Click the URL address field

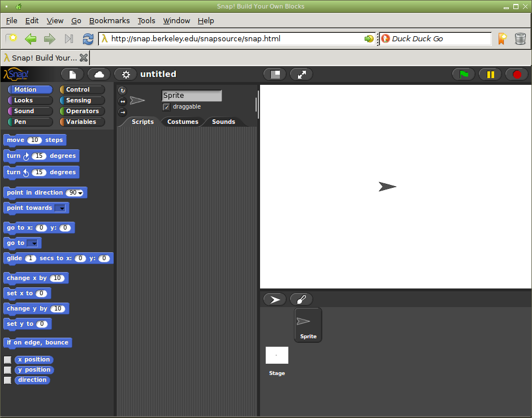point(236,38)
